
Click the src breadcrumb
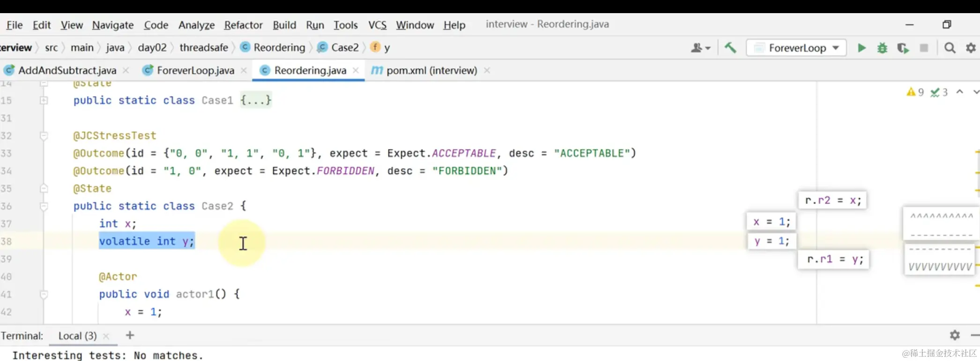click(52, 47)
